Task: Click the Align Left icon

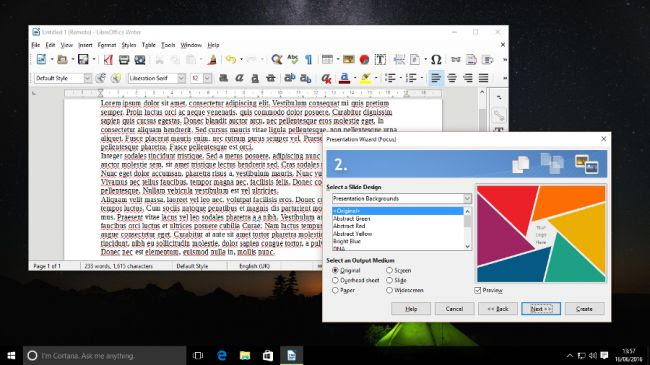Action: [x=436, y=78]
